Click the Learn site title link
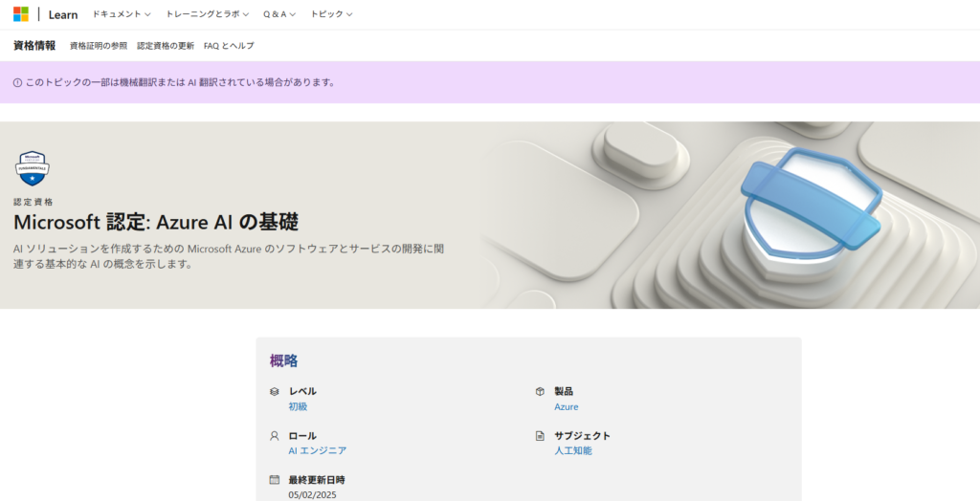The height and width of the screenshot is (501, 980). (63, 14)
